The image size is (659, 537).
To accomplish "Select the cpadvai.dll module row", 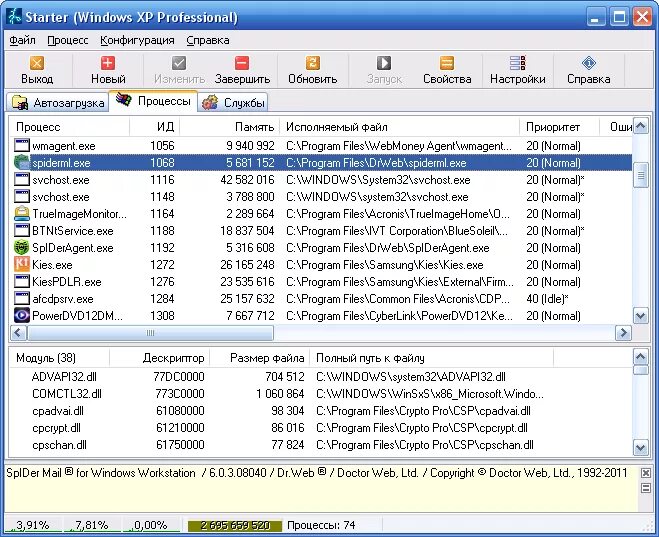I will click(x=321, y=411).
